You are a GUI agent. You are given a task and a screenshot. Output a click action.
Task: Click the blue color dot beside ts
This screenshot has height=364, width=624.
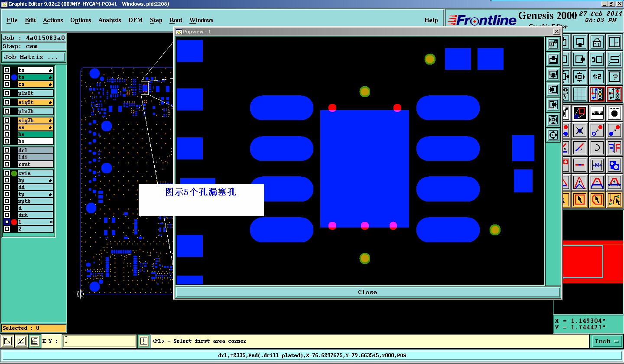click(x=14, y=77)
